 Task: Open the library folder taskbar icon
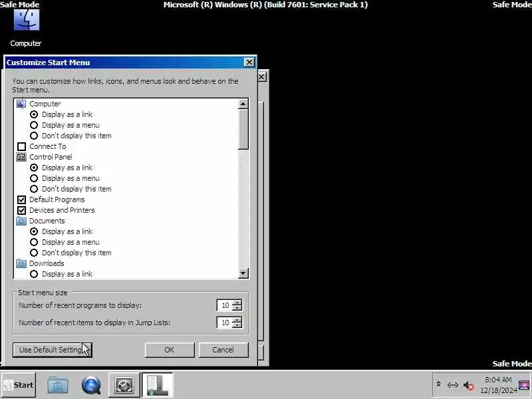(58, 385)
